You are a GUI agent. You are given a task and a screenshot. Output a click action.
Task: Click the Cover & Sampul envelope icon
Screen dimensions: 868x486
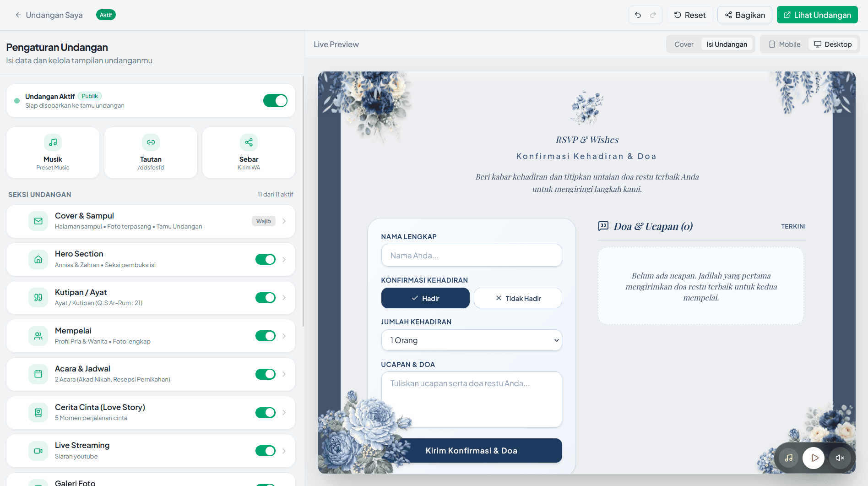tap(38, 221)
